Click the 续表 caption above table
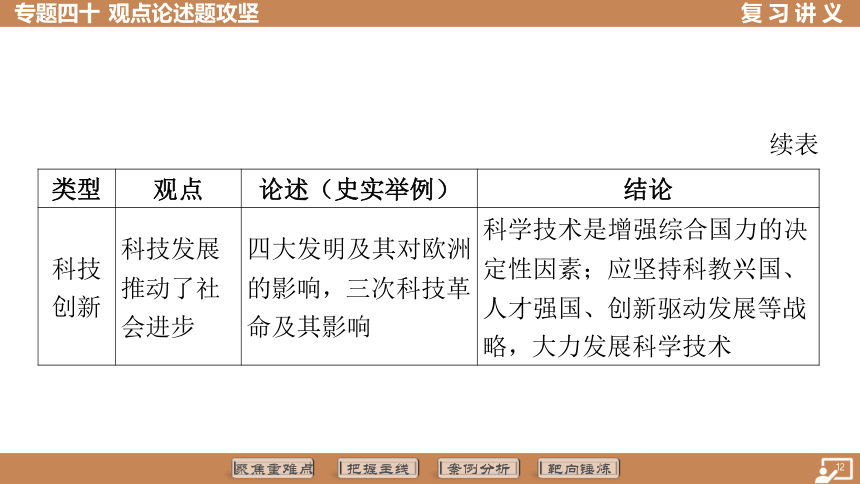This screenshot has width=860, height=484. click(x=794, y=144)
